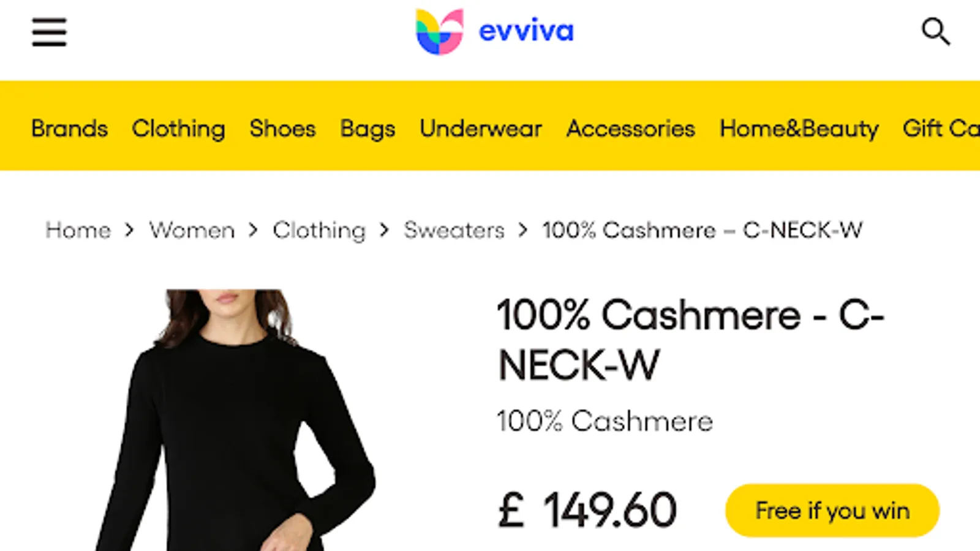The height and width of the screenshot is (551, 980).
Task: Go to Underwear section
Action: pos(481,129)
